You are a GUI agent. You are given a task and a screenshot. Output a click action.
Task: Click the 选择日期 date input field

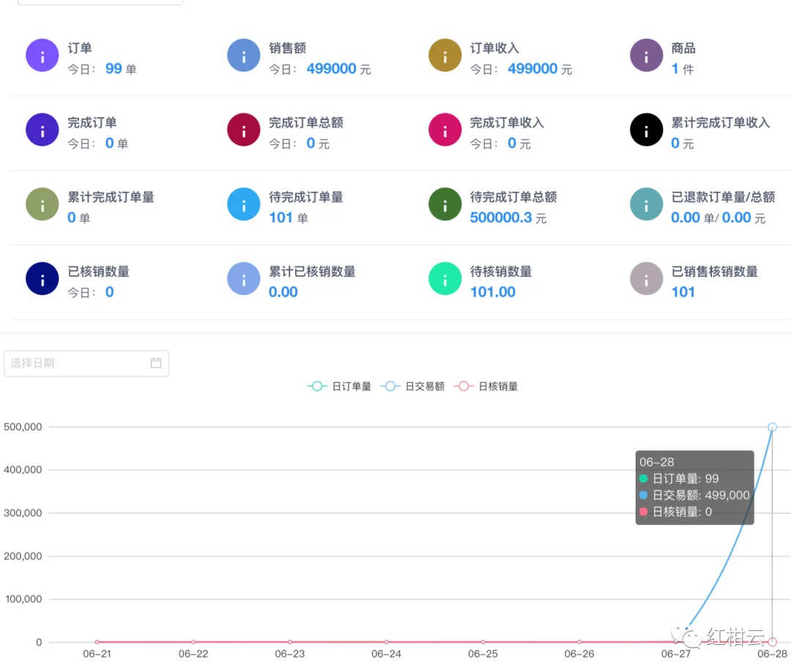pos(86,364)
